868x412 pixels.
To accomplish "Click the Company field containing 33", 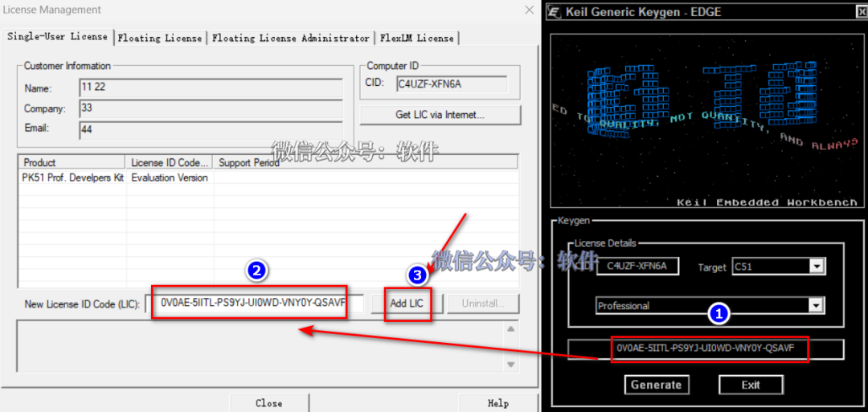I will point(211,108).
